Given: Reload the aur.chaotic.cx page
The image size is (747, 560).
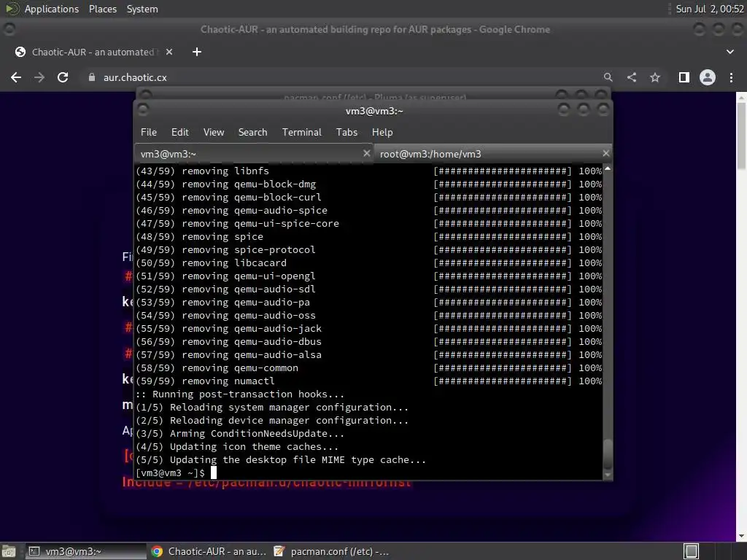Looking at the screenshot, I should (x=63, y=77).
